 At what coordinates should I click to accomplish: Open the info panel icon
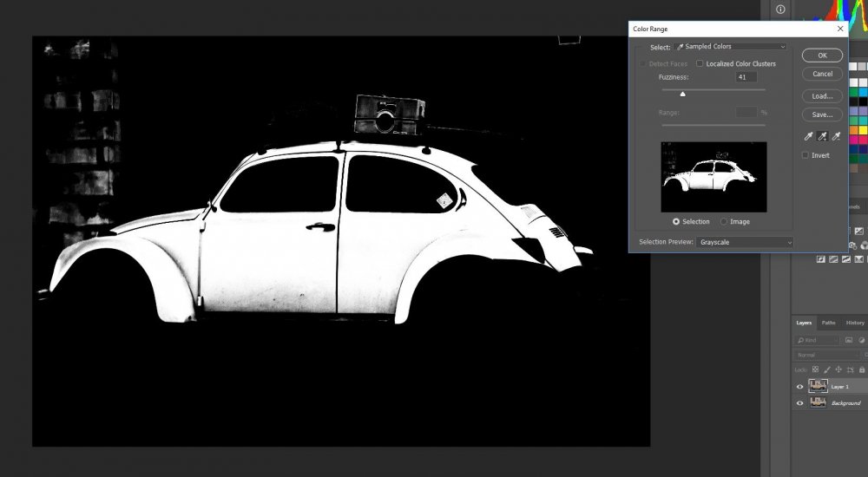point(780,9)
